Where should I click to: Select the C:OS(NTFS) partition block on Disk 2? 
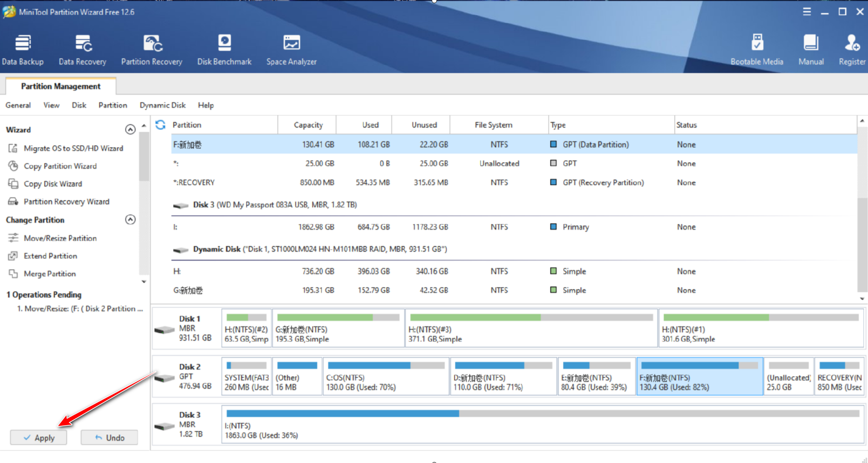[x=386, y=376]
